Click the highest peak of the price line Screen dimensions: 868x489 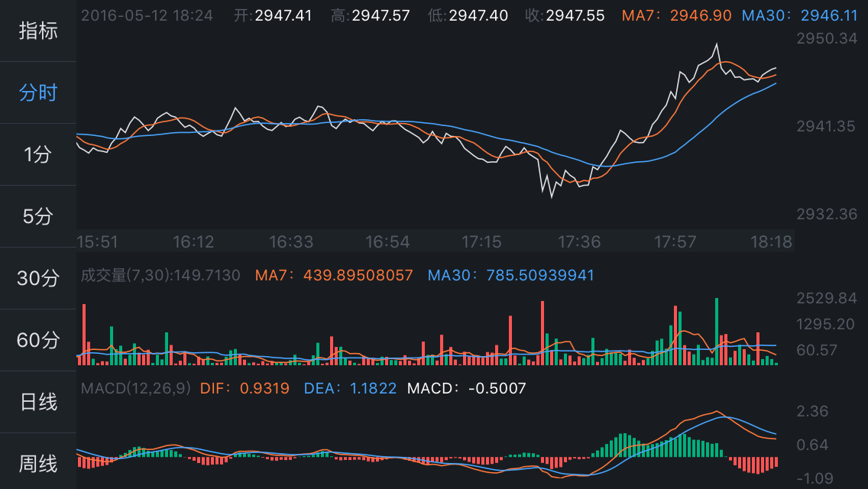pos(717,44)
